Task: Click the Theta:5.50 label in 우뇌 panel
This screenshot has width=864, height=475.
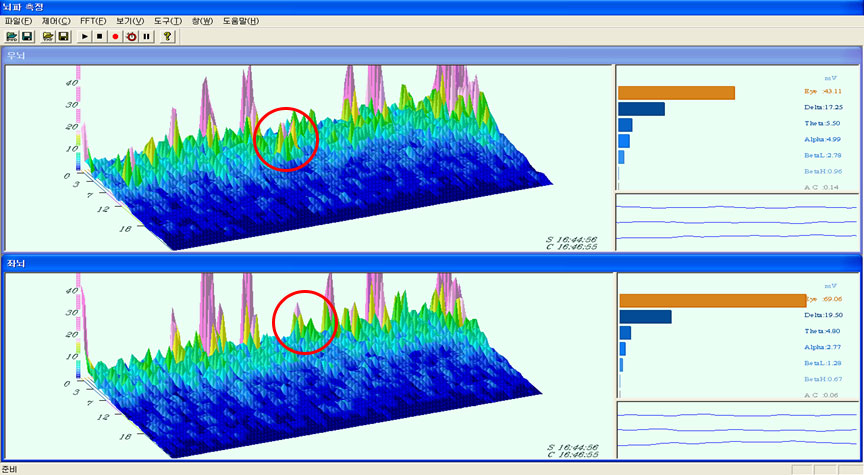Action: [x=822, y=123]
